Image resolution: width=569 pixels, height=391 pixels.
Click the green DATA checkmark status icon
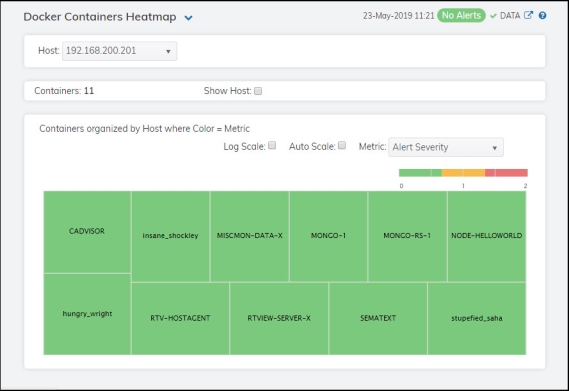[x=493, y=16]
